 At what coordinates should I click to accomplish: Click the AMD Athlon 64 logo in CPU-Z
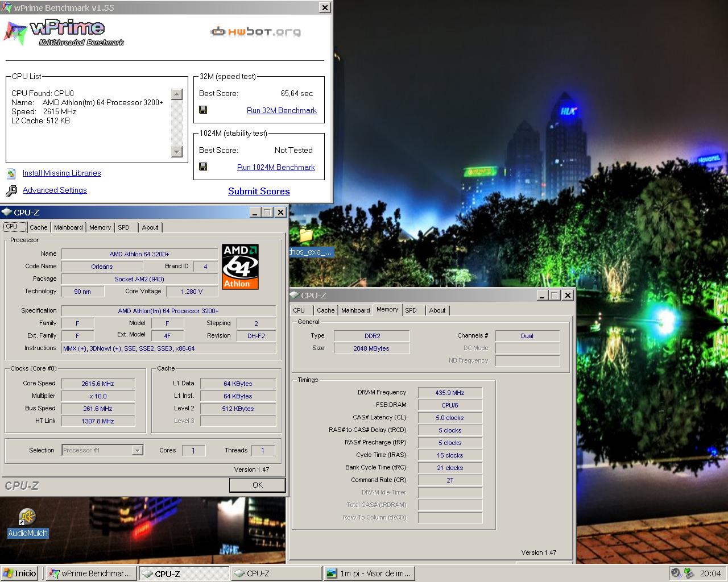(240, 267)
